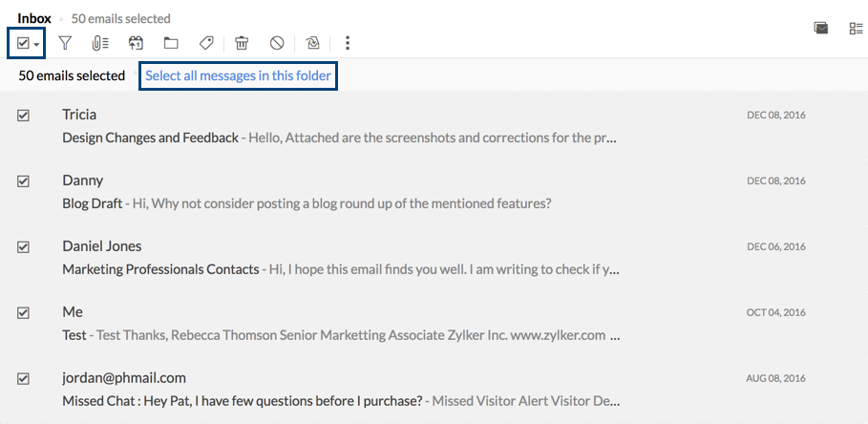
Task: Open the Missed Chat email from jordan@phmail.com
Action: click(x=242, y=401)
